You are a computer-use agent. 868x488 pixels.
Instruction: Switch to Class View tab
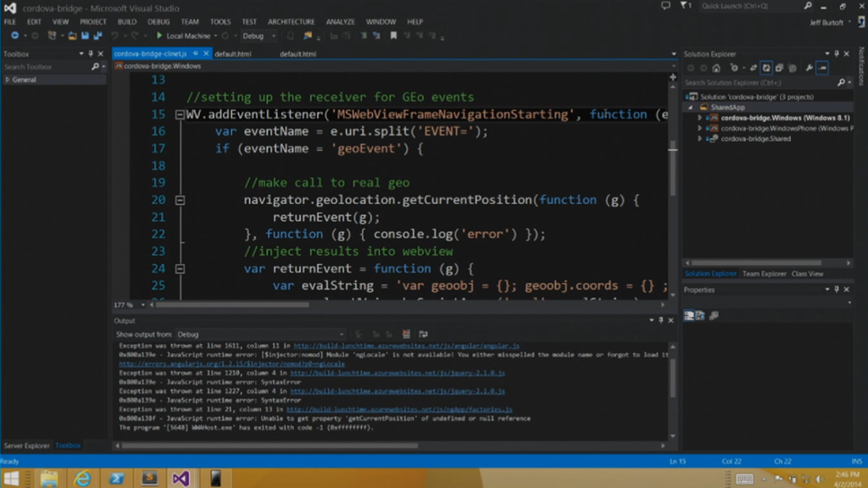click(x=807, y=274)
